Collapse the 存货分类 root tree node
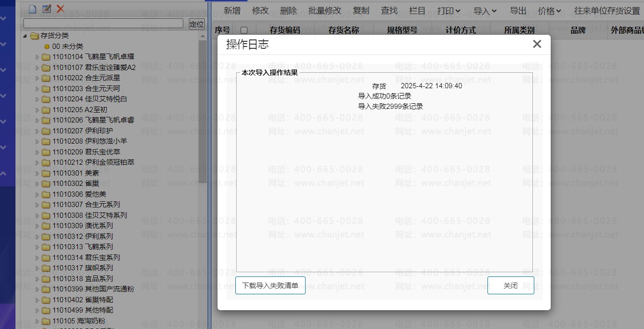 click(25, 36)
